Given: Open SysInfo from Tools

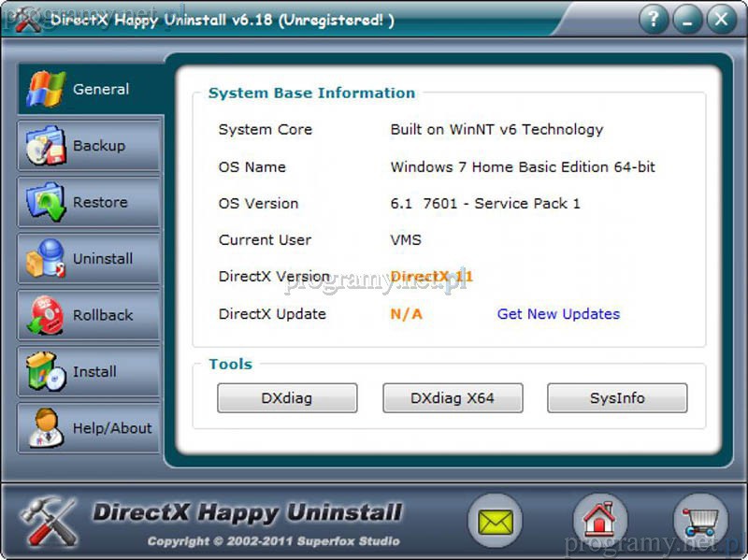Looking at the screenshot, I should pyautogui.click(x=617, y=398).
